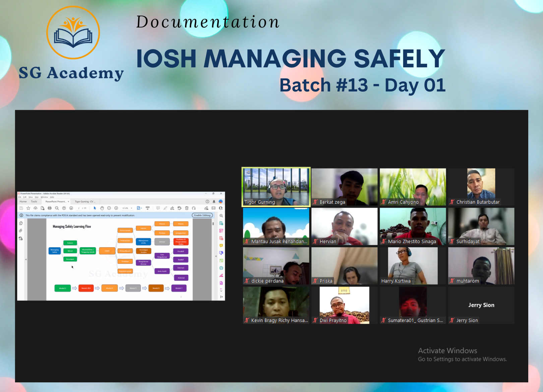Click the star bookmark icon
Image resolution: width=543 pixels, height=392 pixels.
28,208
